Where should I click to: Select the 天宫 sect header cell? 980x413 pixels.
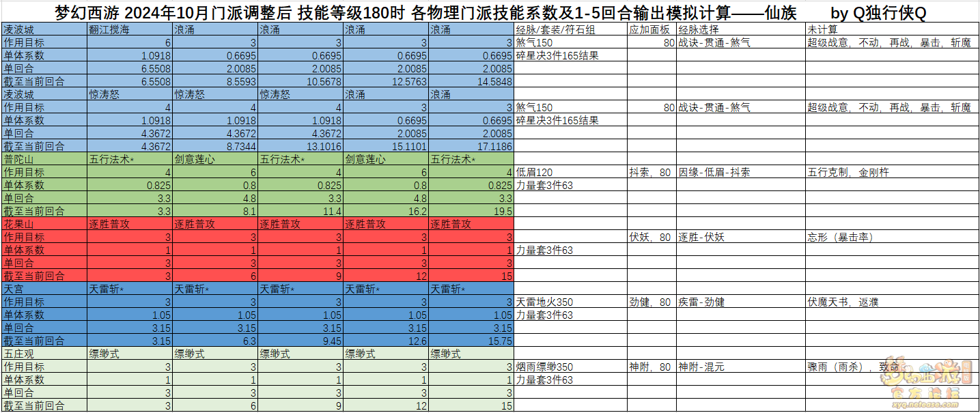point(44,289)
